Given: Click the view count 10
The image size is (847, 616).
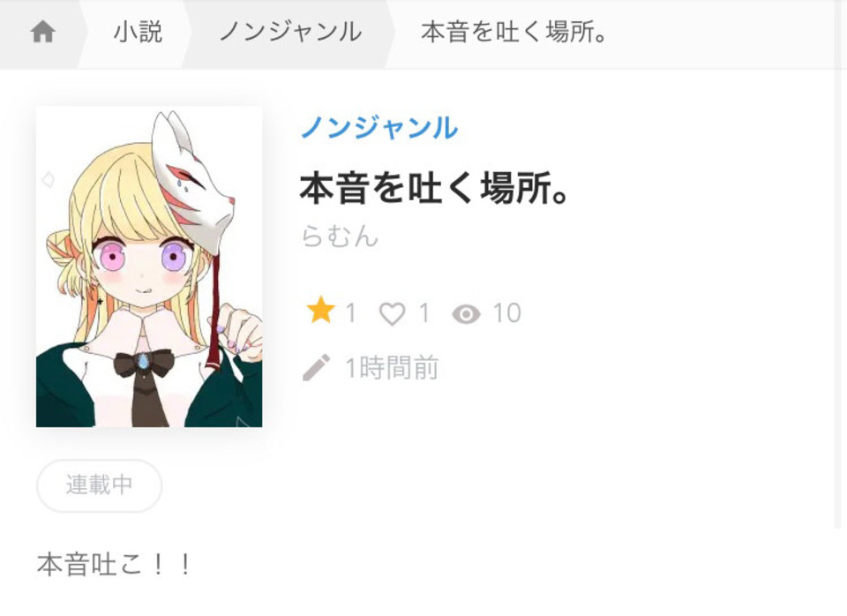Looking at the screenshot, I should tap(506, 313).
